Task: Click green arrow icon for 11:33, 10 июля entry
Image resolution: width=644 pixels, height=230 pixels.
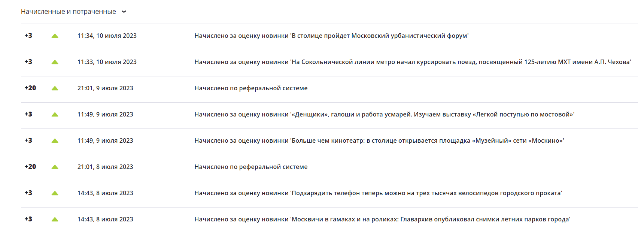Action: tap(55, 62)
